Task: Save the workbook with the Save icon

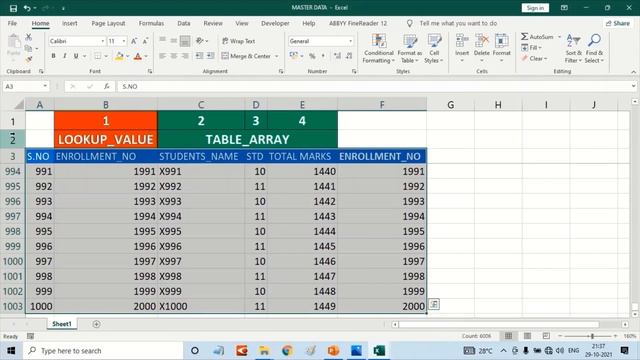Action: [x=13, y=8]
